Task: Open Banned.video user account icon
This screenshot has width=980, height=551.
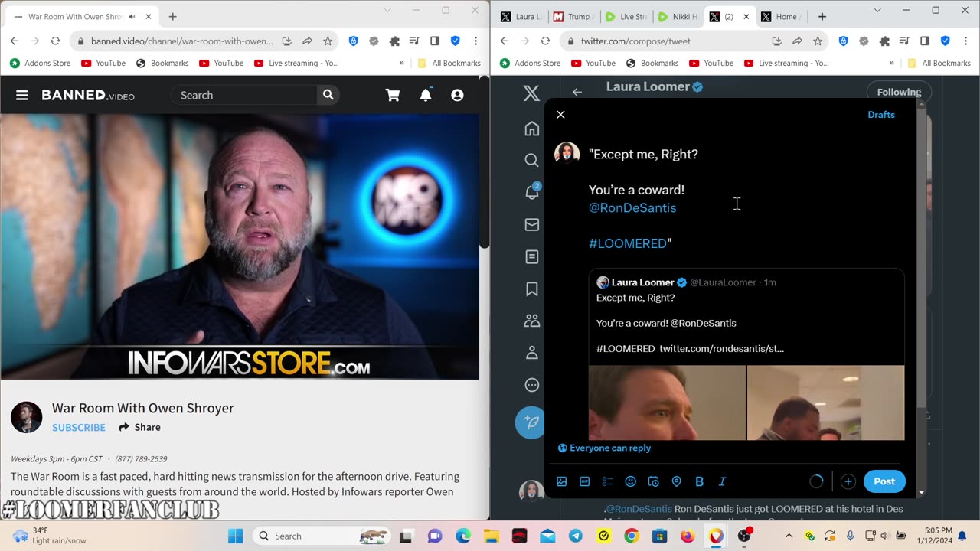Action: [x=457, y=95]
